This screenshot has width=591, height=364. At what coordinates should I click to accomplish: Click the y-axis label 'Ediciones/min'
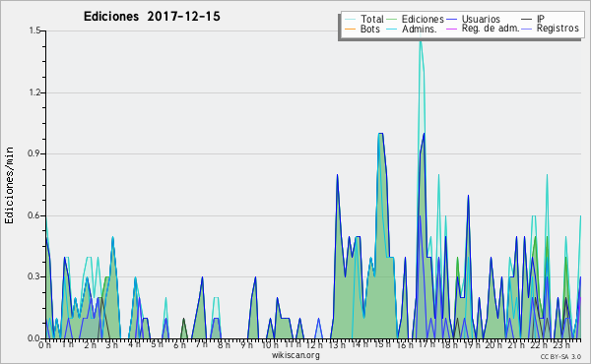coord(9,185)
